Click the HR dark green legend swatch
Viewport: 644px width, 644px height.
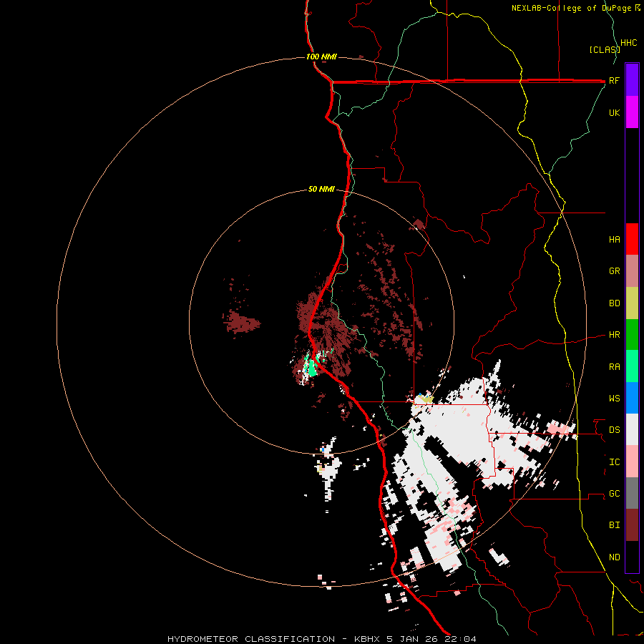[632, 334]
